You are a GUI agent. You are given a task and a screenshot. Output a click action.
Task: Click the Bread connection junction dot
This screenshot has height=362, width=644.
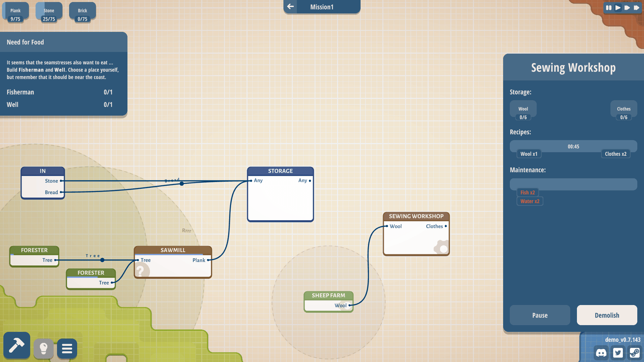click(x=182, y=183)
